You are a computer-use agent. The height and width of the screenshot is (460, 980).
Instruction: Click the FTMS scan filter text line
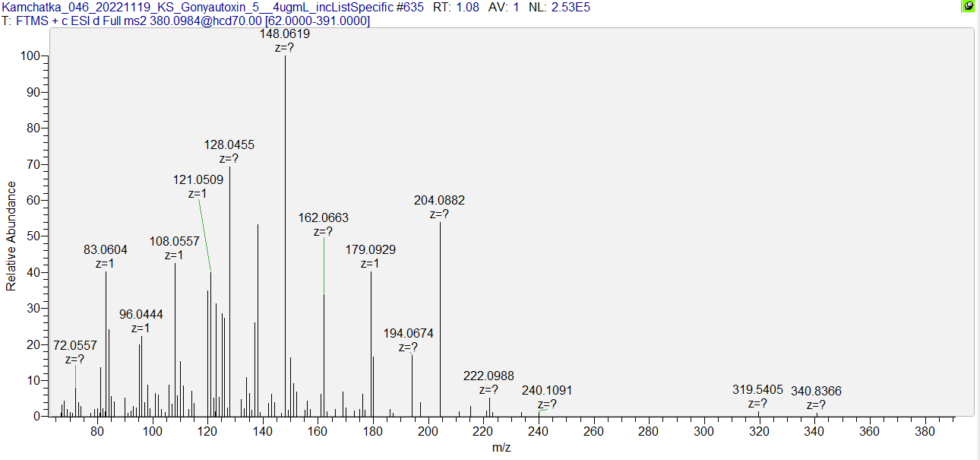click(x=186, y=21)
